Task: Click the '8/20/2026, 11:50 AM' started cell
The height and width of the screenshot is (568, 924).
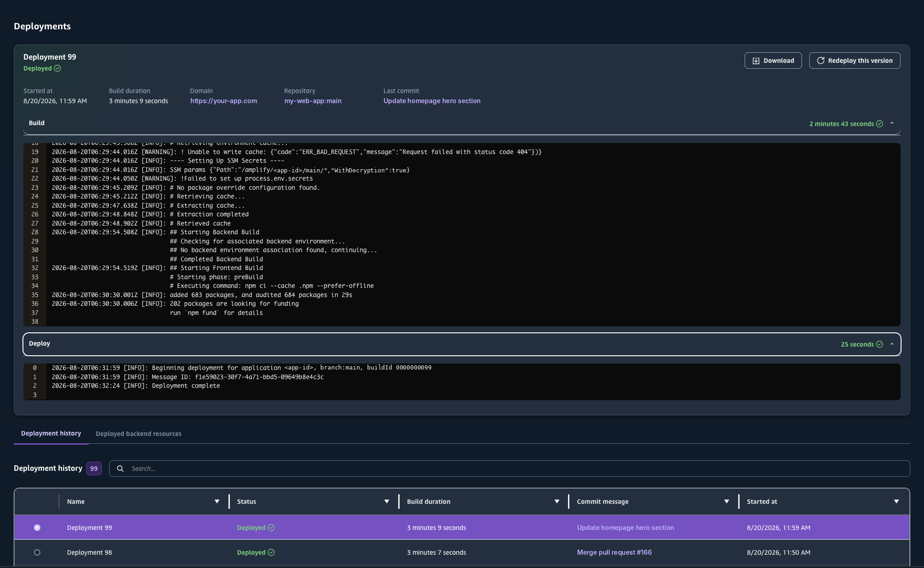Action: (x=779, y=552)
